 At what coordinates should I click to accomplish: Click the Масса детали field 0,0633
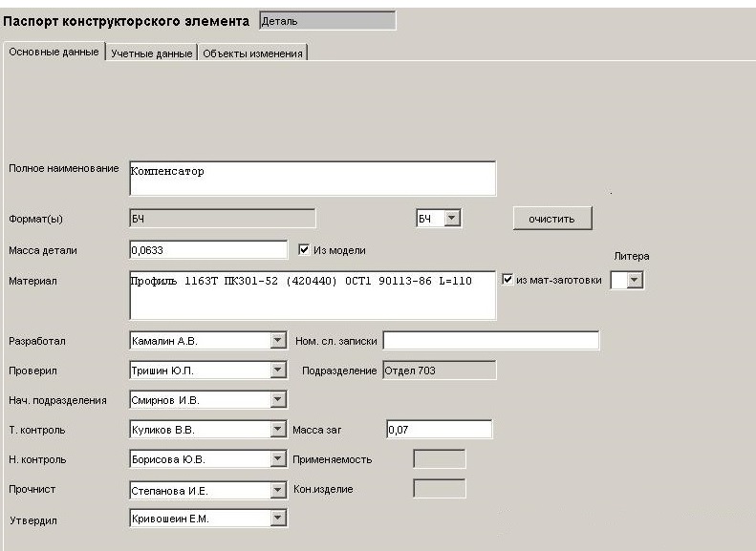(208, 250)
